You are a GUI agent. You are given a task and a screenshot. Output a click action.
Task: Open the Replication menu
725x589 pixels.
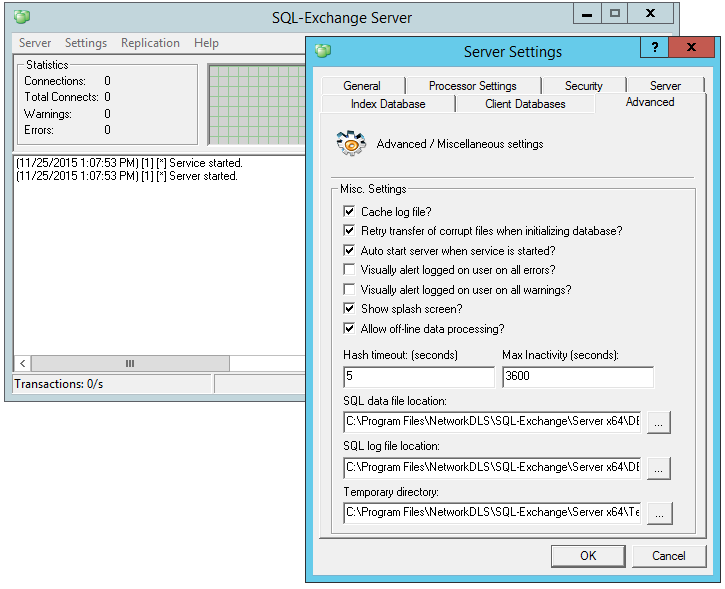[x=150, y=43]
